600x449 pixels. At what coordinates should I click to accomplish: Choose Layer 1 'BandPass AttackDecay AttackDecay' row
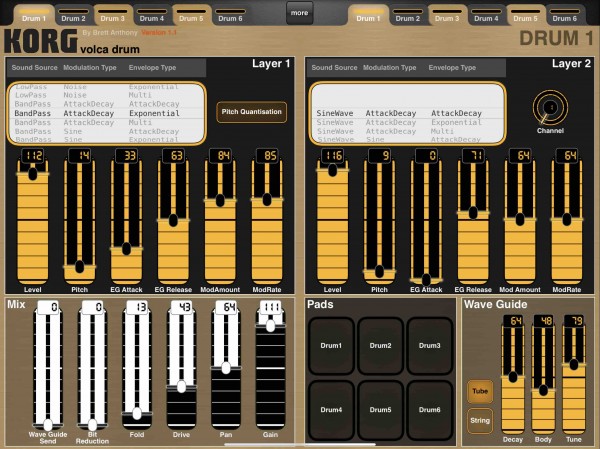pos(107,104)
